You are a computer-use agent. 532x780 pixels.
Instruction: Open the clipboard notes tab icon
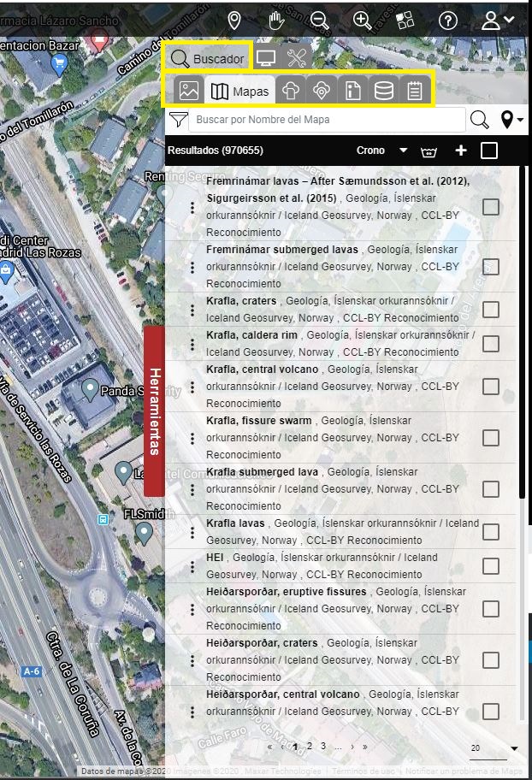pos(415,91)
